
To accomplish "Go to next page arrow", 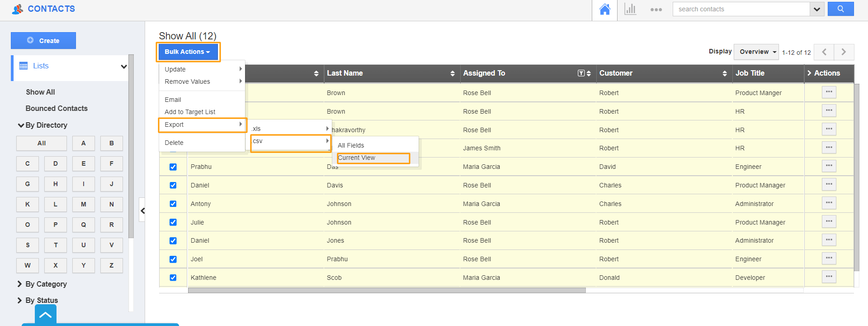I will (844, 52).
